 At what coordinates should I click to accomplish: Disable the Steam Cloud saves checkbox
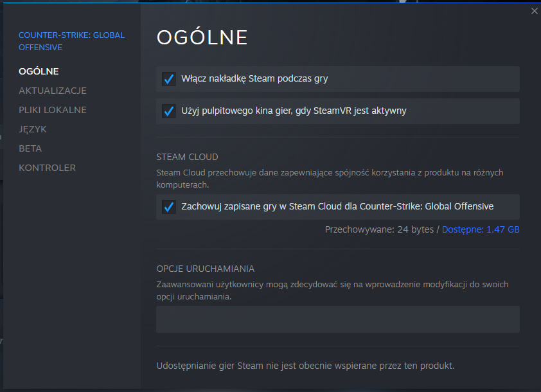tap(169, 207)
